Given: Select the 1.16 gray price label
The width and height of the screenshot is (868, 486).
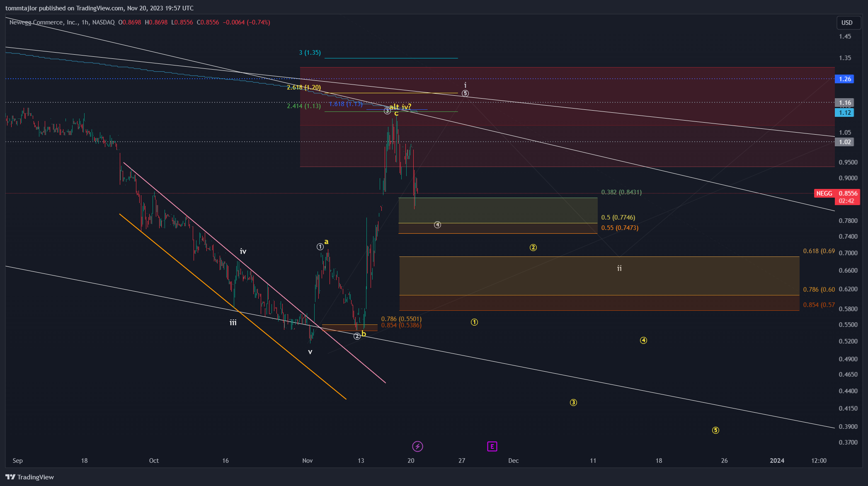Looking at the screenshot, I should click(x=845, y=102).
